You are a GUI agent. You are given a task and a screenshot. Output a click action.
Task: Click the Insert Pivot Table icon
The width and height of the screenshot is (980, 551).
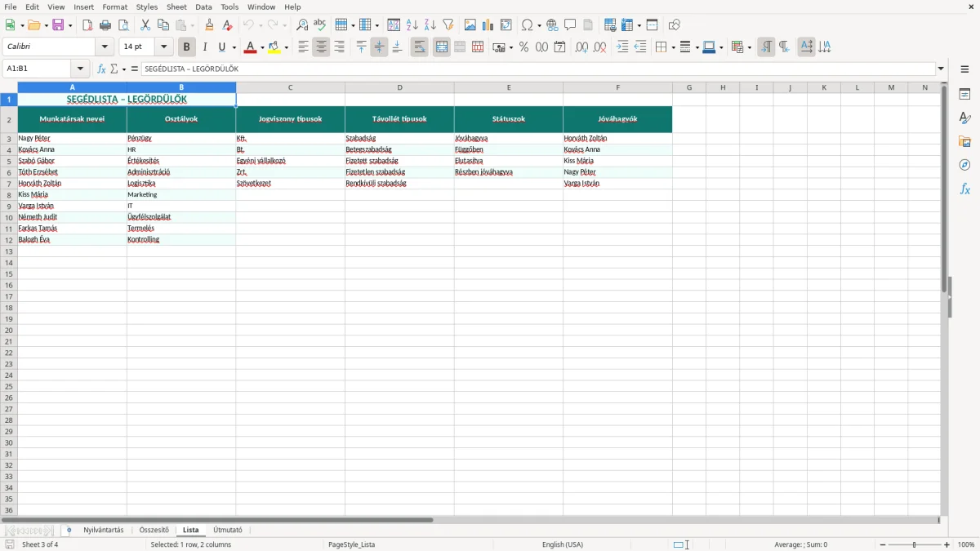pyautogui.click(x=506, y=25)
